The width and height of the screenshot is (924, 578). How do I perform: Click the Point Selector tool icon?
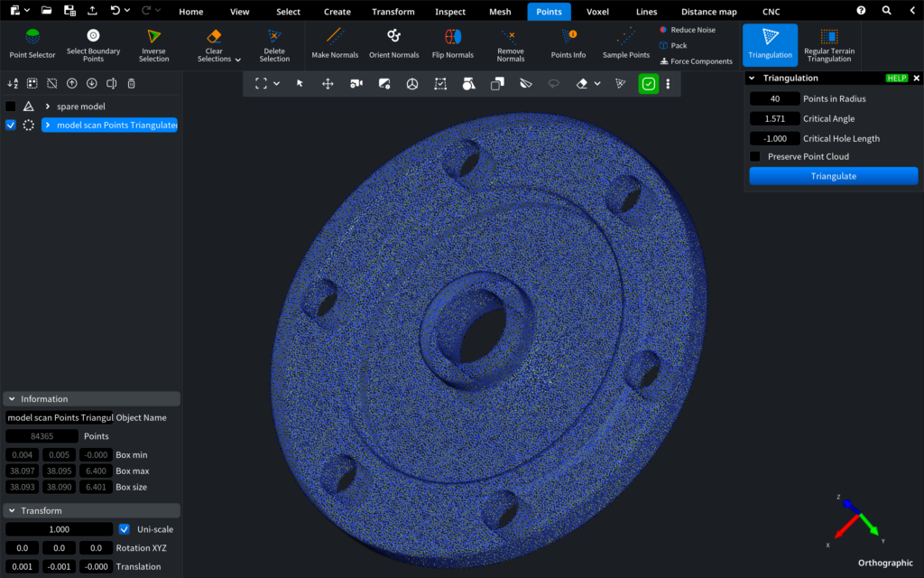pos(32,38)
